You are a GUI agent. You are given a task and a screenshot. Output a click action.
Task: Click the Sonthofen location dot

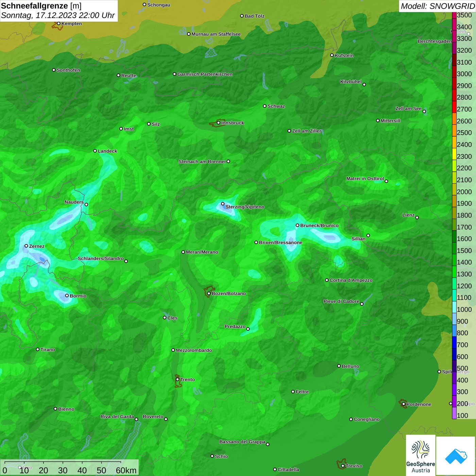(54, 70)
